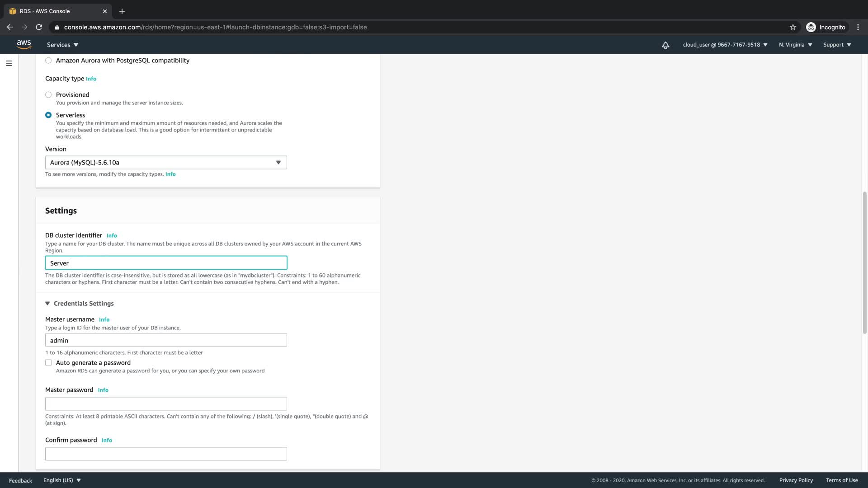The height and width of the screenshot is (488, 868).
Task: Enable Auto generate a password checkbox
Action: (48, 363)
